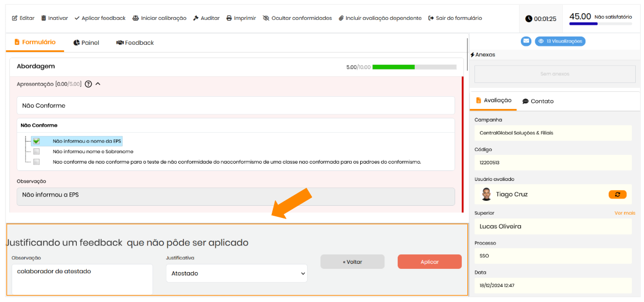
Task: Uncheck 'Não informou o nome da EPS'
Action: [36, 141]
